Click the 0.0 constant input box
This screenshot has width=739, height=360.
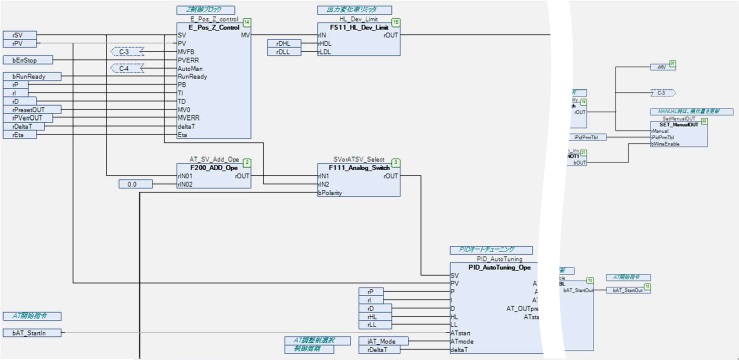(135, 184)
